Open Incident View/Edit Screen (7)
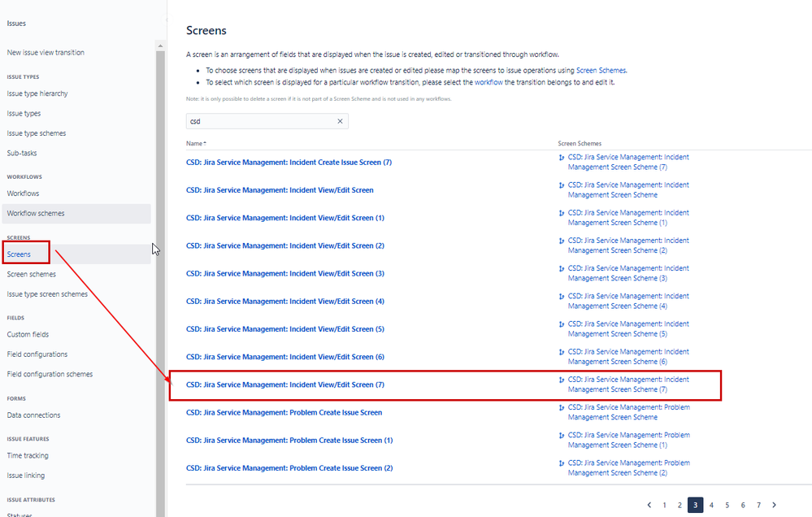Screen dimensions: 812x517 pyautogui.click(x=285, y=384)
